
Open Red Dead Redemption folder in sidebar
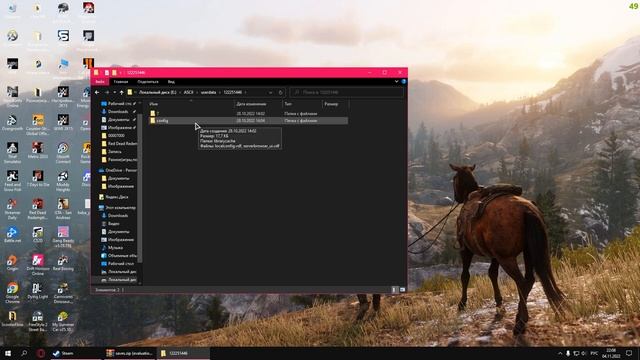tap(119, 144)
